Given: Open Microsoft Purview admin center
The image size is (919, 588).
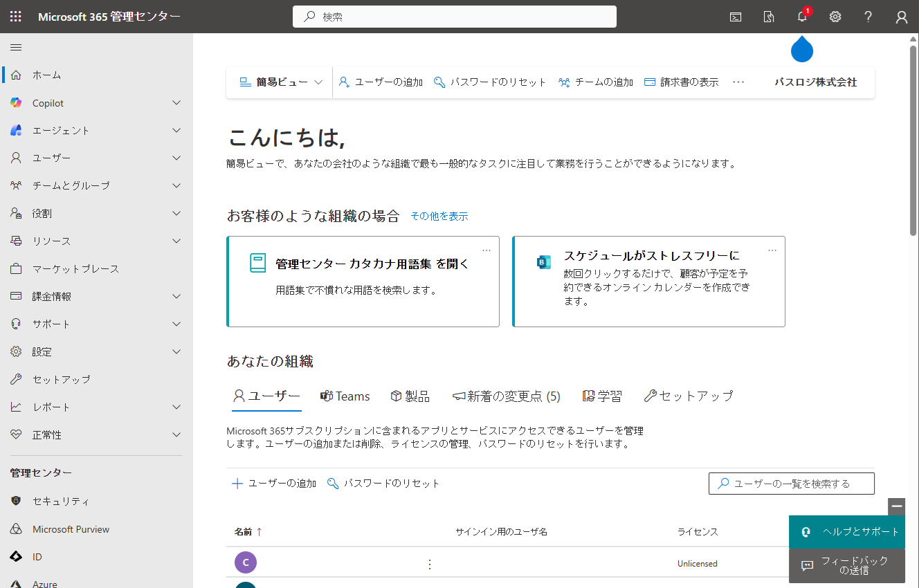Looking at the screenshot, I should point(96,529).
